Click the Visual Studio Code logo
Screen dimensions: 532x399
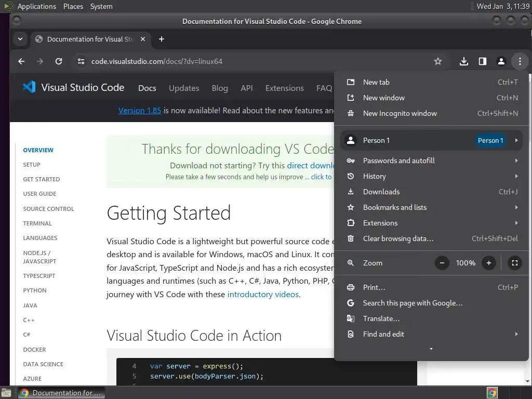pyautogui.click(x=29, y=87)
